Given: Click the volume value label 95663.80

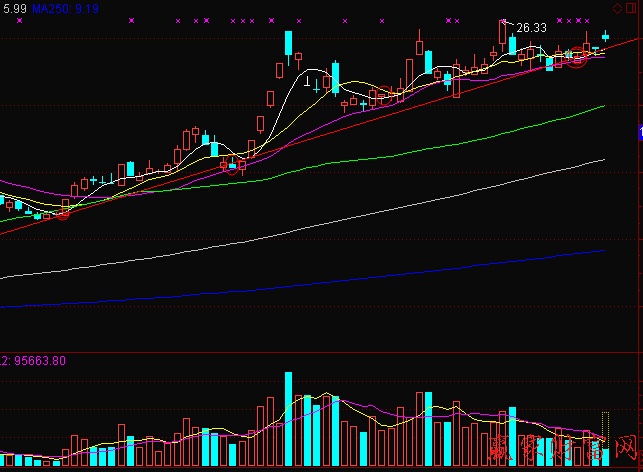Looking at the screenshot, I should (x=38, y=360).
